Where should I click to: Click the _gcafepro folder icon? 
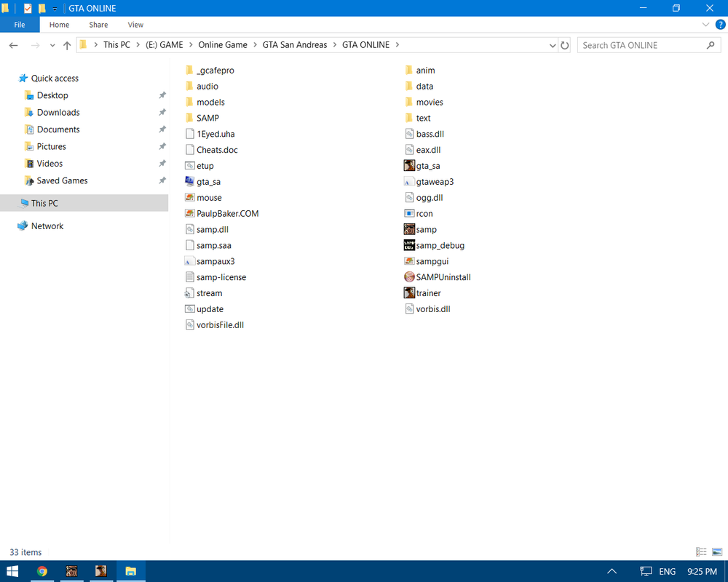pyautogui.click(x=189, y=70)
